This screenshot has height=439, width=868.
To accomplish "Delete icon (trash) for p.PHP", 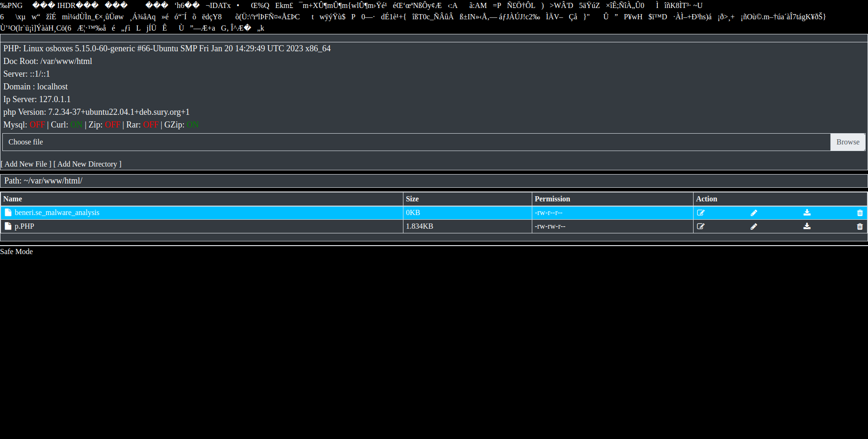I will click(860, 226).
